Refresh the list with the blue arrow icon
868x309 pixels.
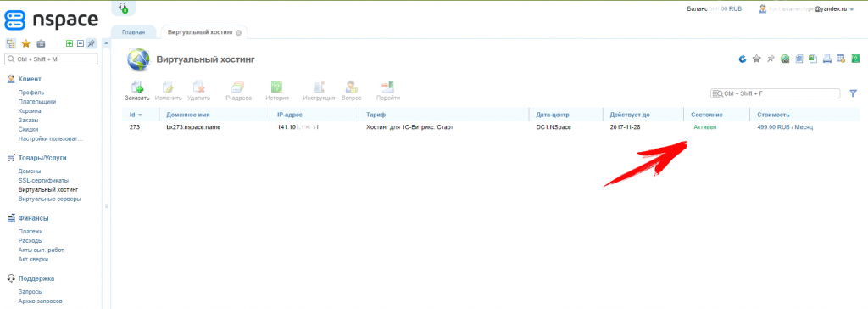pyautogui.click(x=743, y=59)
